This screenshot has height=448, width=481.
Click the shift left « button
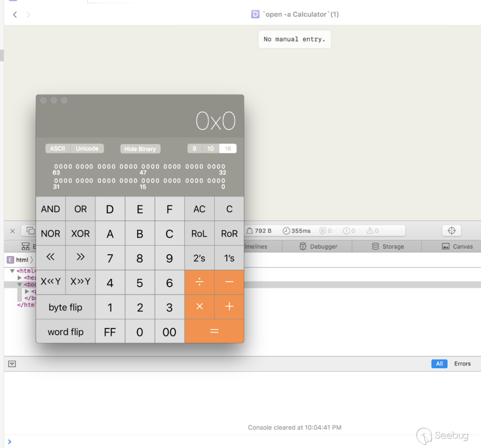point(51,258)
